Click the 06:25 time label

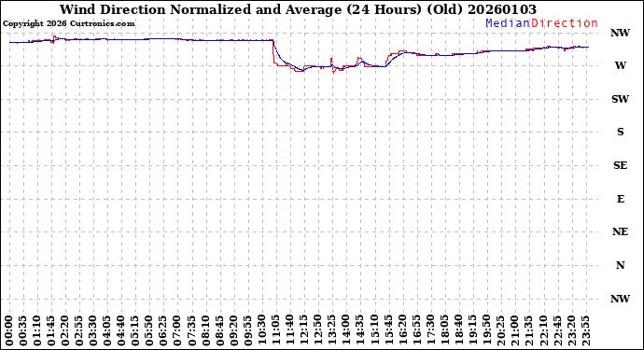click(163, 330)
